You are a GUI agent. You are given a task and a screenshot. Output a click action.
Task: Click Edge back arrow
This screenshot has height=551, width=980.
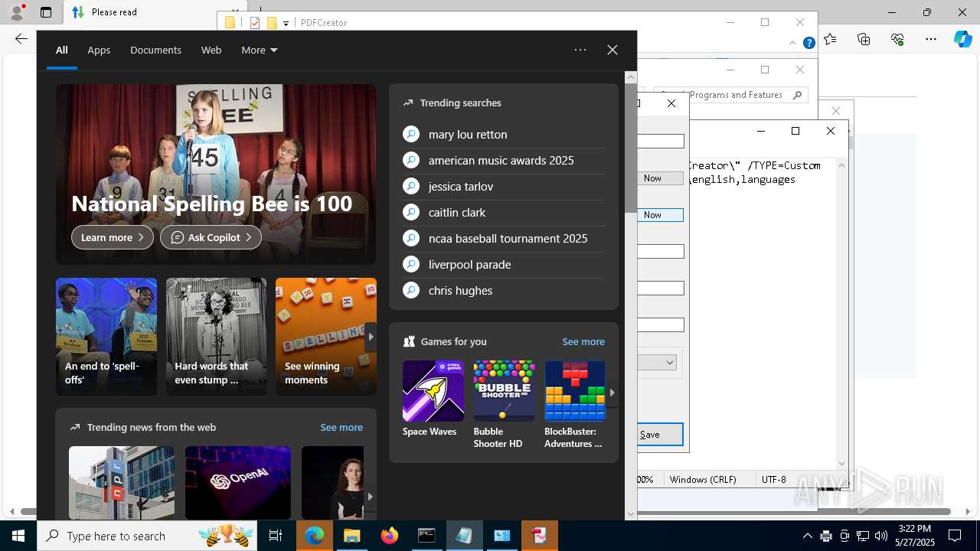21,39
